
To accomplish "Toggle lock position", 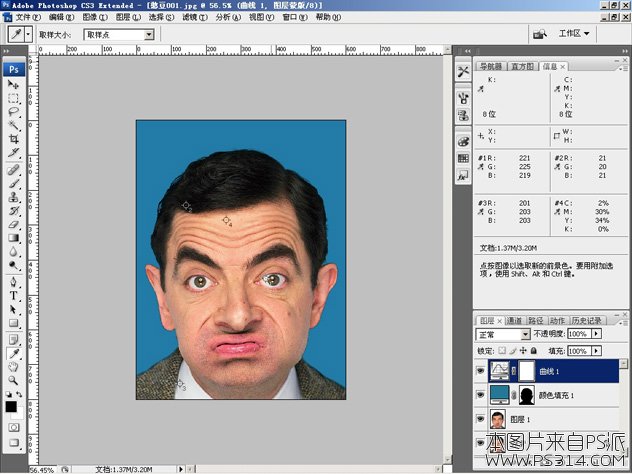I will click(523, 351).
